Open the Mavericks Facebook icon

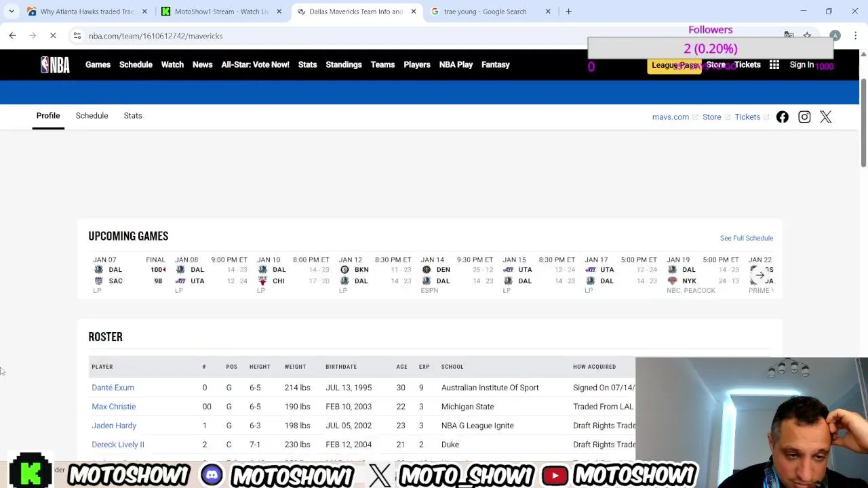[x=783, y=117]
